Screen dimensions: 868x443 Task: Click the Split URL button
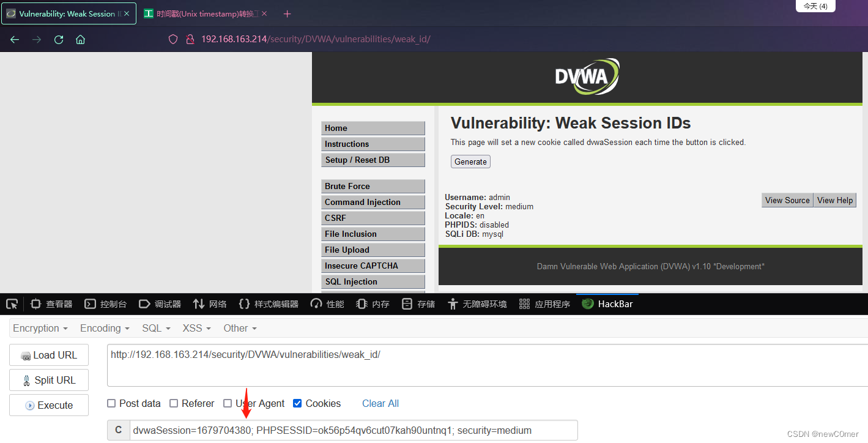(x=49, y=380)
